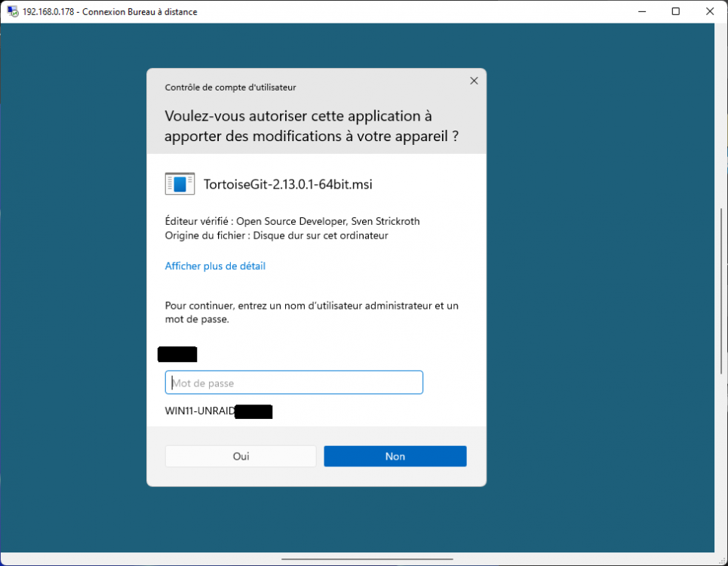The height and width of the screenshot is (566, 728).
Task: Close the Connexion Bureau à distance window
Action: tap(709, 11)
